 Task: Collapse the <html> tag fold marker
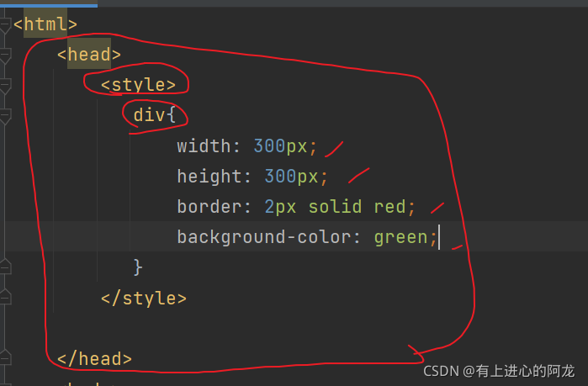pyautogui.click(x=5, y=25)
